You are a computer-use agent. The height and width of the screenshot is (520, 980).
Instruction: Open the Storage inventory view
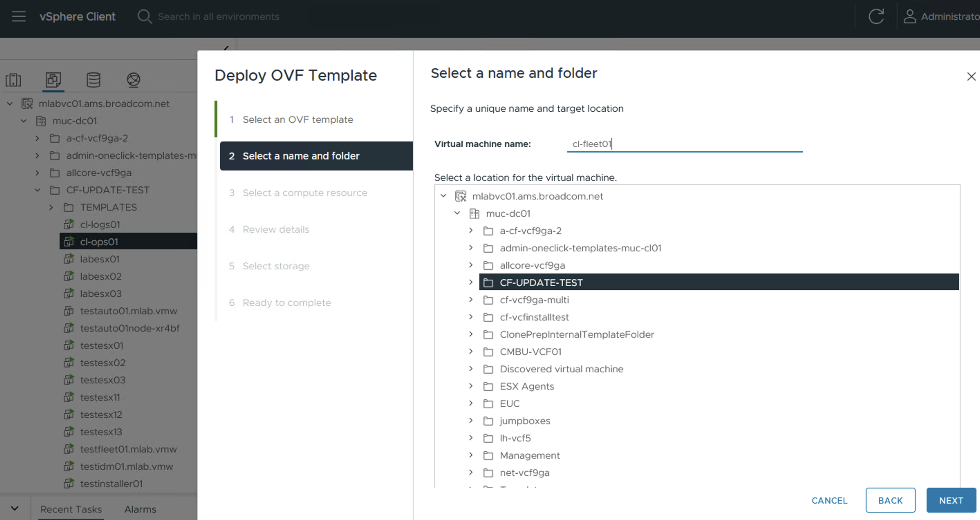[93, 80]
